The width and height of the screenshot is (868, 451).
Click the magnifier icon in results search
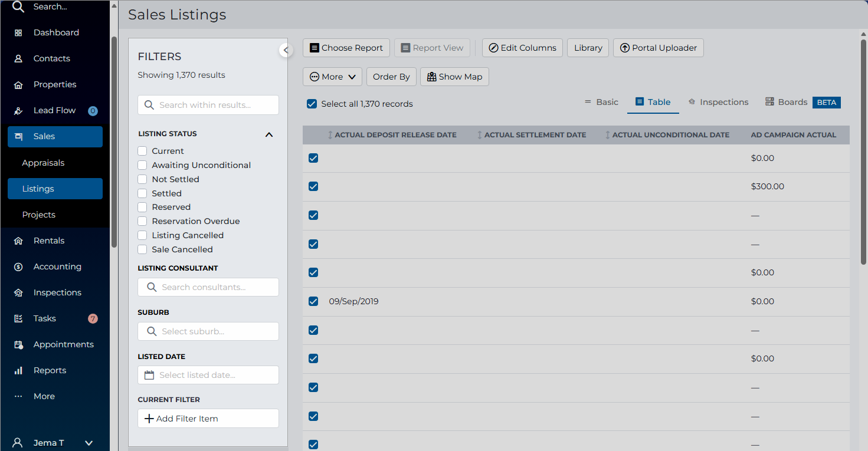pyautogui.click(x=149, y=105)
